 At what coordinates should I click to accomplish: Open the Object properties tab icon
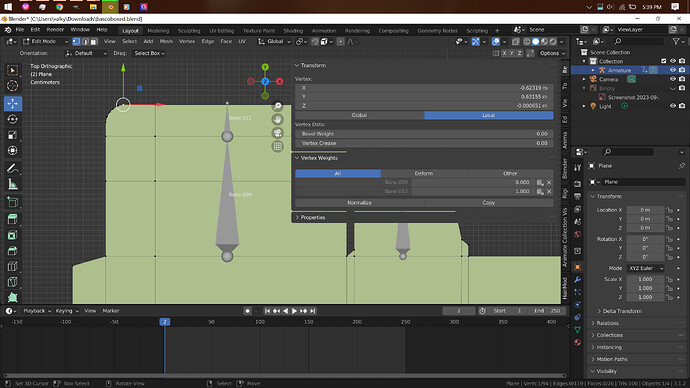coord(578,267)
